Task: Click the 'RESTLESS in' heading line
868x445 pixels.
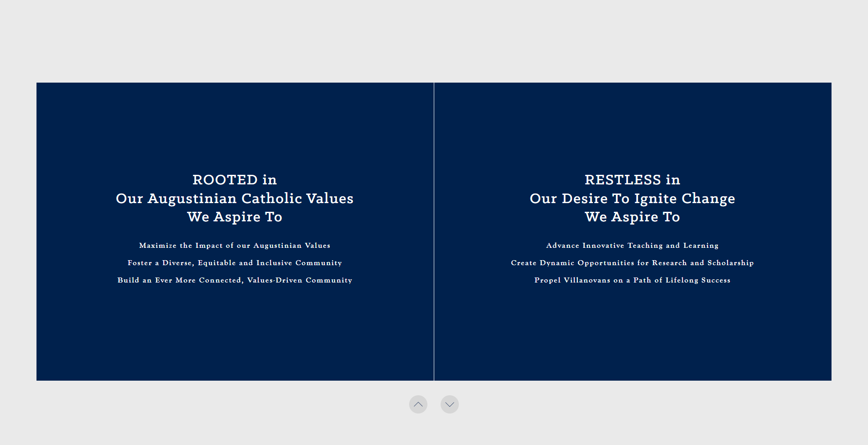Action: click(632, 180)
